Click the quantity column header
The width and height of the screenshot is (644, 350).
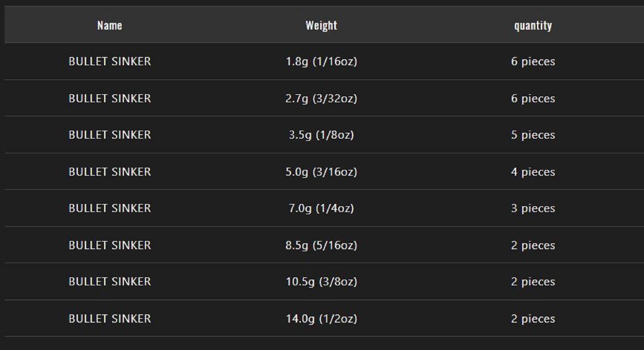(533, 25)
